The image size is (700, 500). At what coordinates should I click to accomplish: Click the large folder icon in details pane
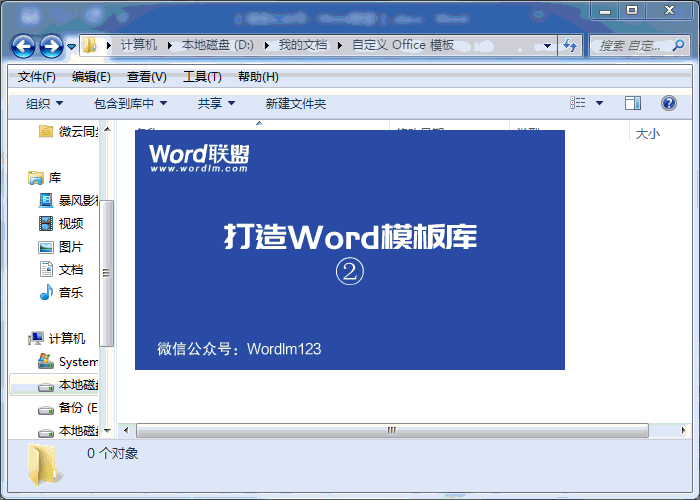[x=44, y=465]
